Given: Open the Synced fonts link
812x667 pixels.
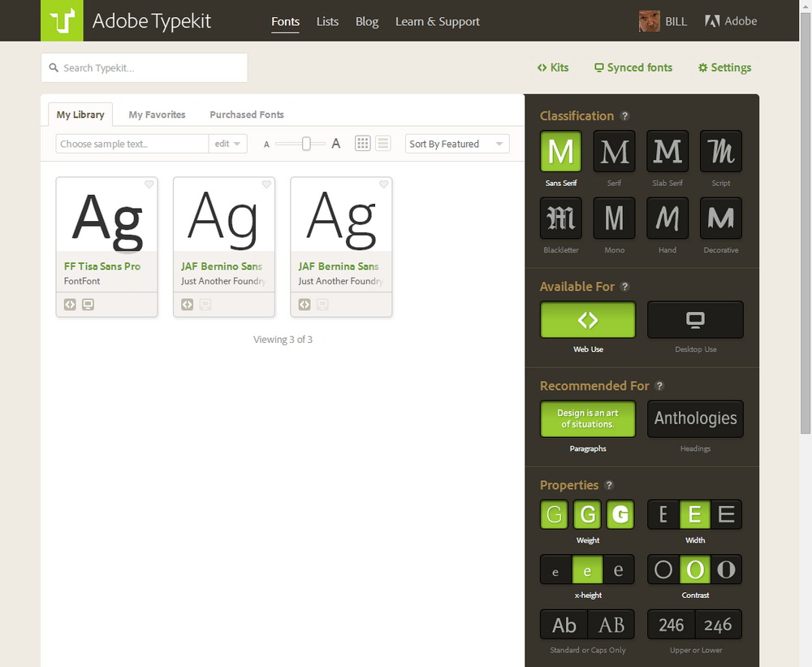Looking at the screenshot, I should click(633, 67).
